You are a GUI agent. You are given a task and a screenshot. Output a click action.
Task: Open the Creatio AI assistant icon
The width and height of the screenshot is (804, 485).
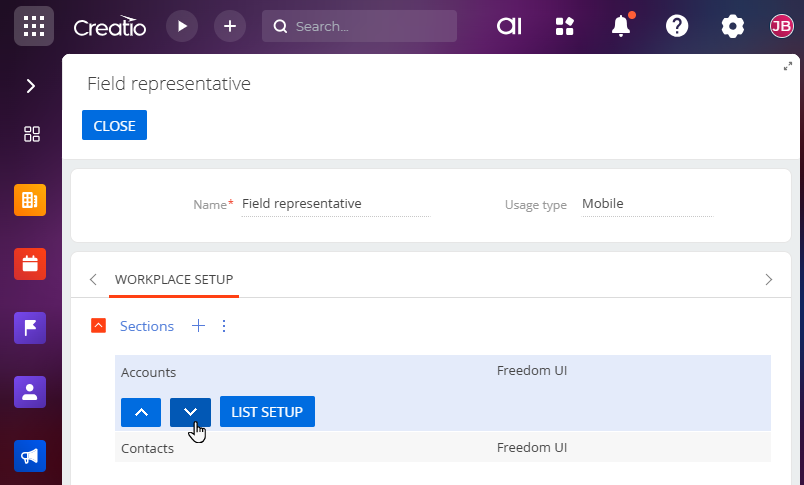(509, 26)
